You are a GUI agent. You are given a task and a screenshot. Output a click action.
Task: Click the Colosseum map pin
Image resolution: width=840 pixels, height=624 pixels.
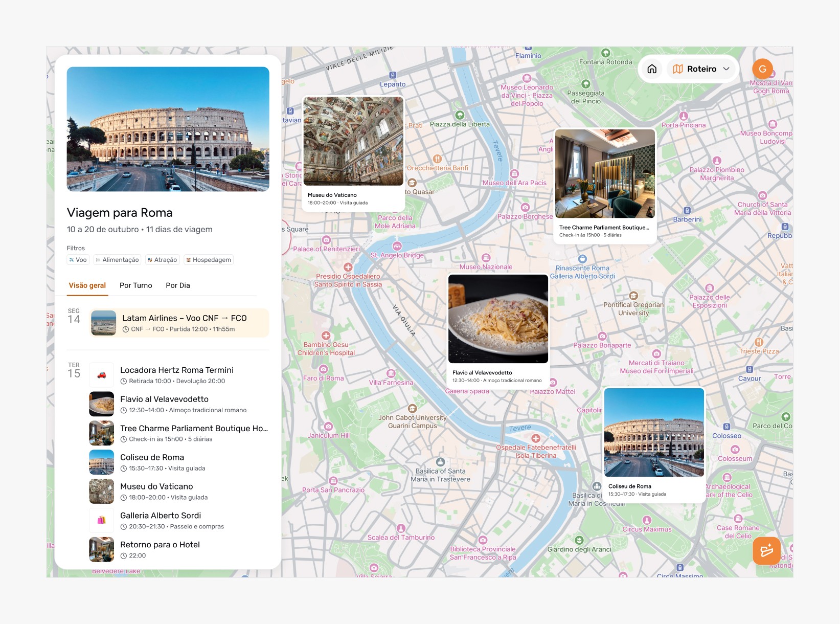735,450
